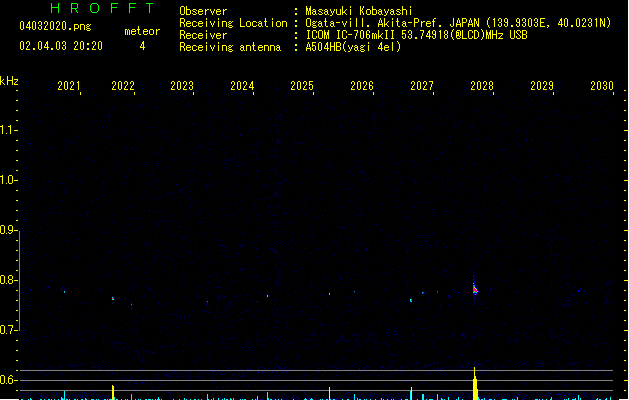Click observer name Masayuki Kobayashi

click(359, 11)
